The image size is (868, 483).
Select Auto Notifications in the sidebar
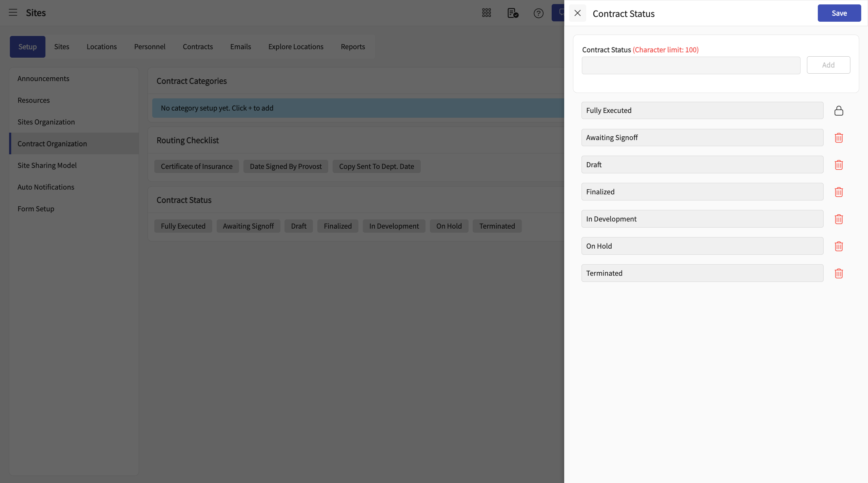tap(46, 187)
